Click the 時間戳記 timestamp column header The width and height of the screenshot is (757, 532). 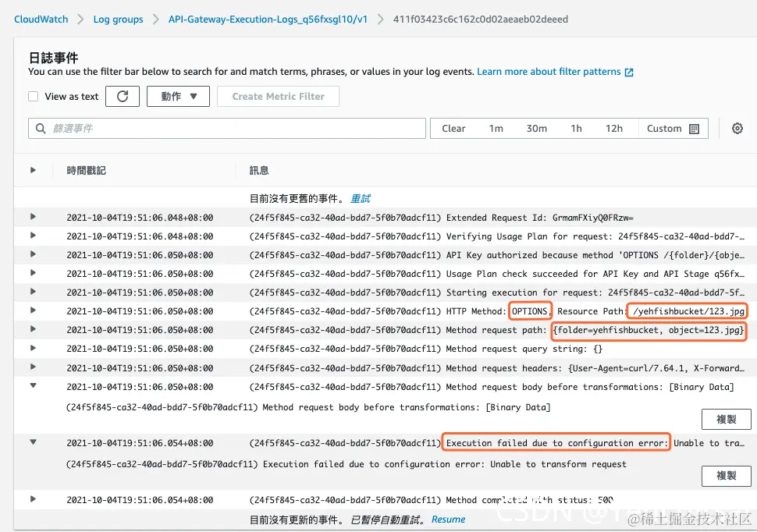pyautogui.click(x=86, y=170)
